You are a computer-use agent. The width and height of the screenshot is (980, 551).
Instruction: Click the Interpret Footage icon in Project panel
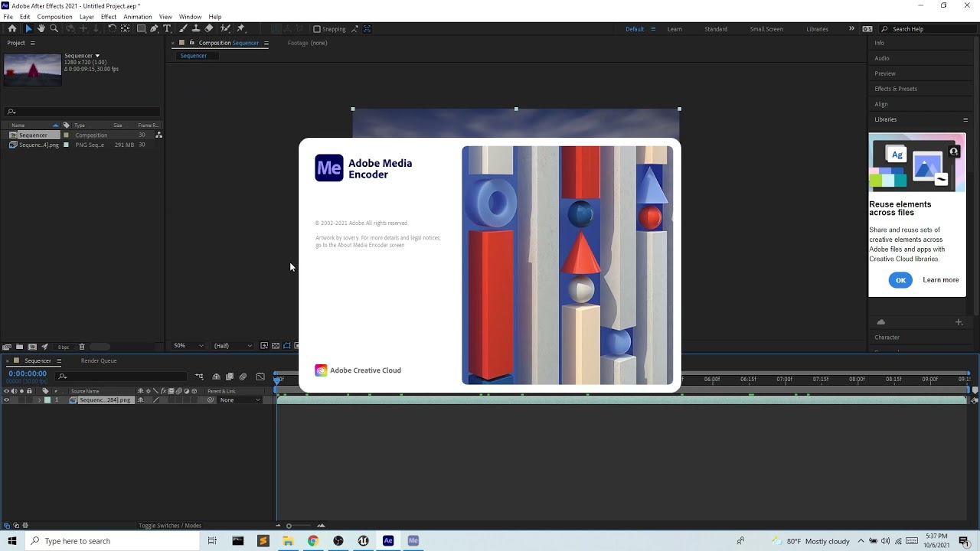[7, 347]
